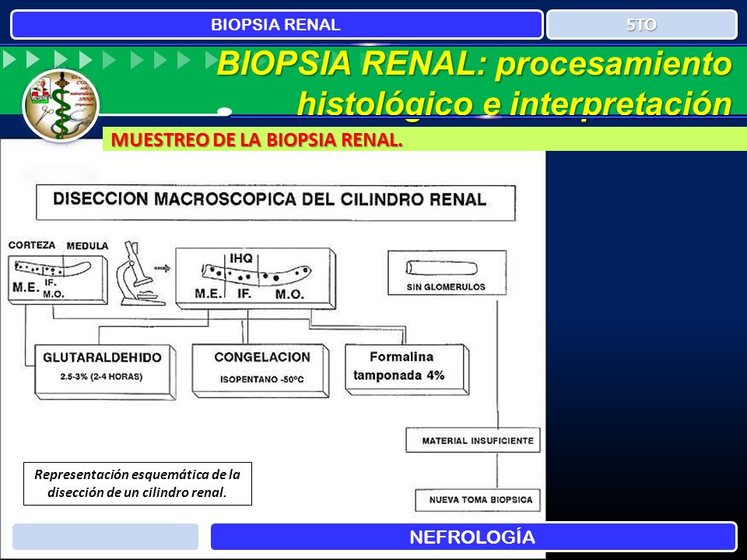Click the empty cylinder drawing without glomeruli

(441, 268)
